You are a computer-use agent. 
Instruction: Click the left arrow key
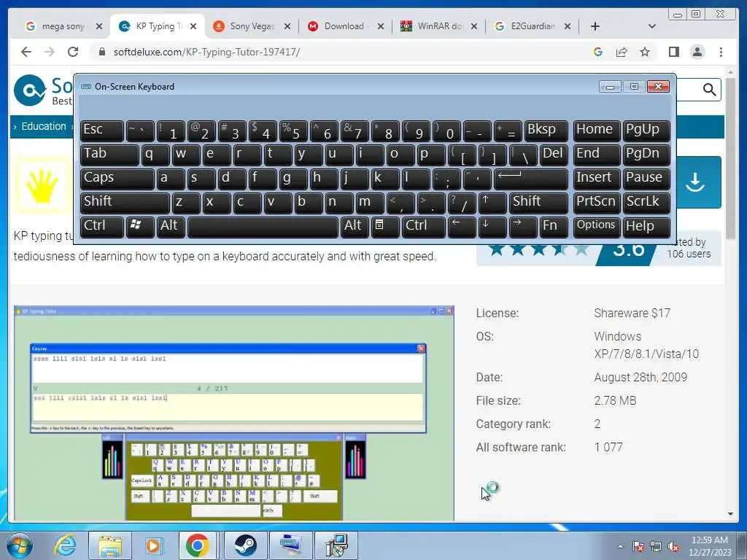point(462,227)
